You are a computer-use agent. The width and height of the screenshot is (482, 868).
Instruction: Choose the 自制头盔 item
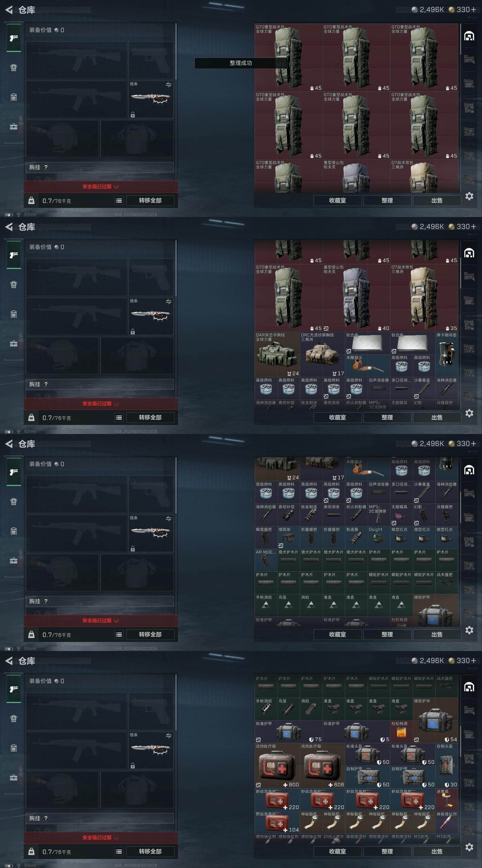[x=447, y=766]
